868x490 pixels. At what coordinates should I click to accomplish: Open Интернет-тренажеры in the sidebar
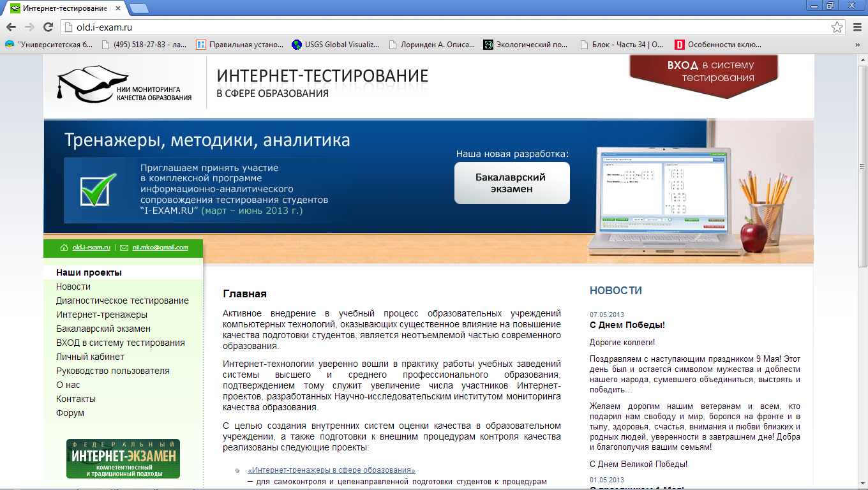point(101,315)
